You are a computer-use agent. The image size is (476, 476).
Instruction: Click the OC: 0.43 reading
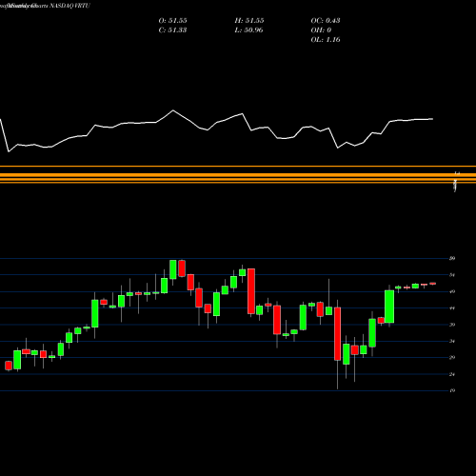coord(326,21)
